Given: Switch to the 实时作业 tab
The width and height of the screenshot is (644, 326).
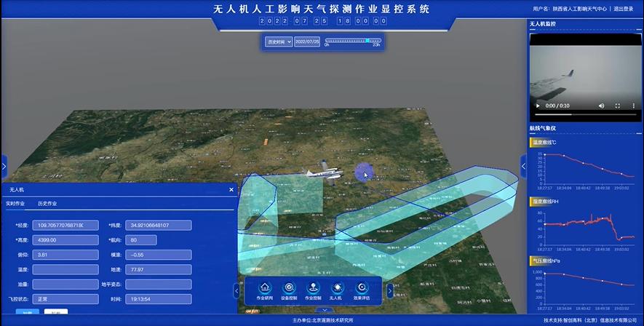Looking at the screenshot, I should tap(15, 204).
